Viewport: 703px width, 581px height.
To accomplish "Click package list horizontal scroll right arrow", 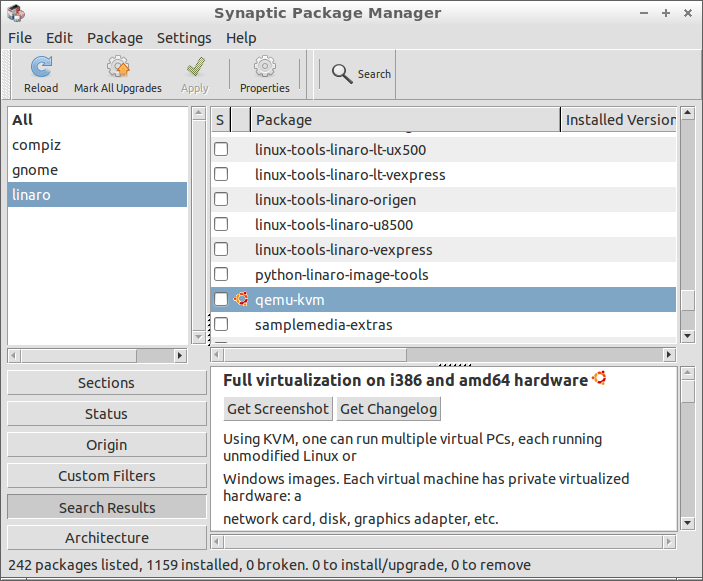I will [669, 355].
